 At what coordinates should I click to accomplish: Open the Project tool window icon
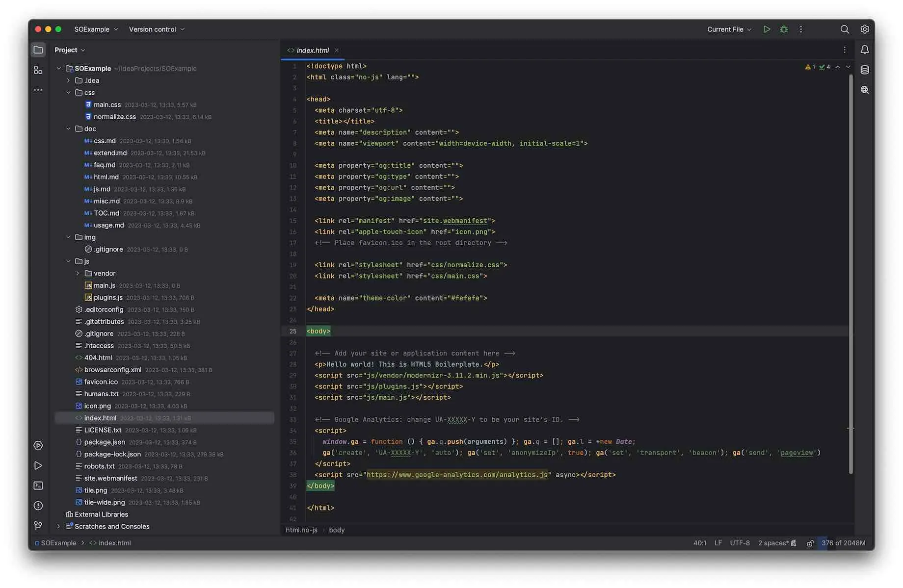click(x=38, y=50)
